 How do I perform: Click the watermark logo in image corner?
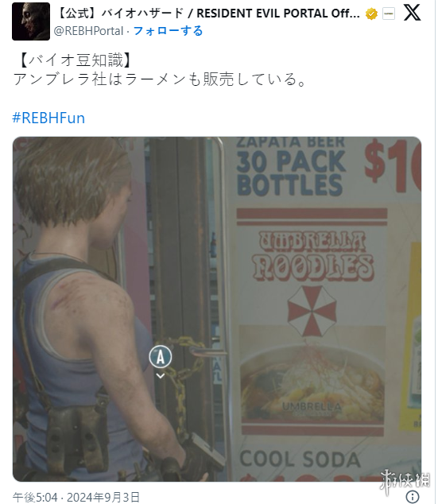click(x=405, y=483)
